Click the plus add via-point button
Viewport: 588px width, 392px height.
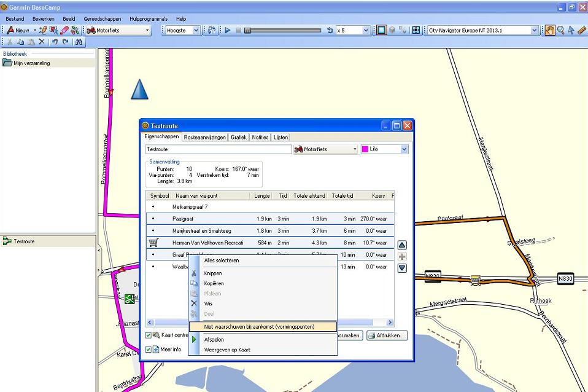pos(402,257)
